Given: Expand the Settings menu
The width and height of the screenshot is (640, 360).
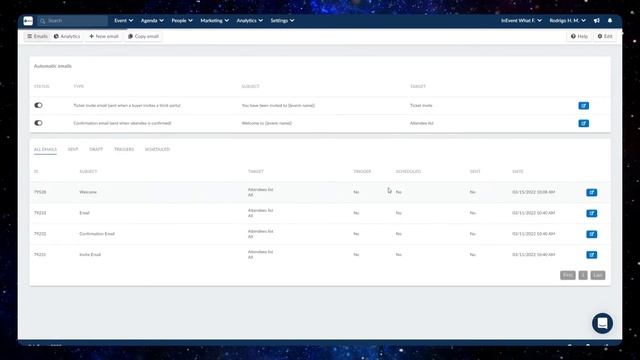Looking at the screenshot, I should 282,20.
